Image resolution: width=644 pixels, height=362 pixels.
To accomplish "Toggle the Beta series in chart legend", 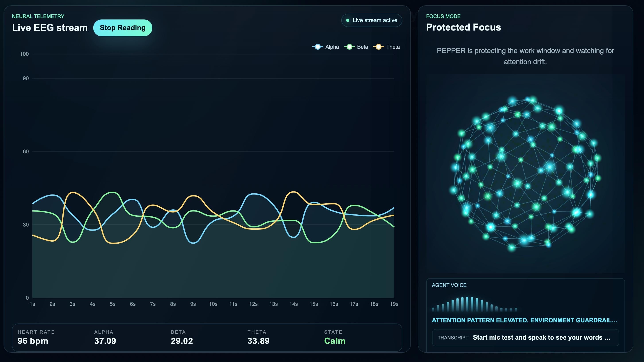I will click(x=356, y=47).
